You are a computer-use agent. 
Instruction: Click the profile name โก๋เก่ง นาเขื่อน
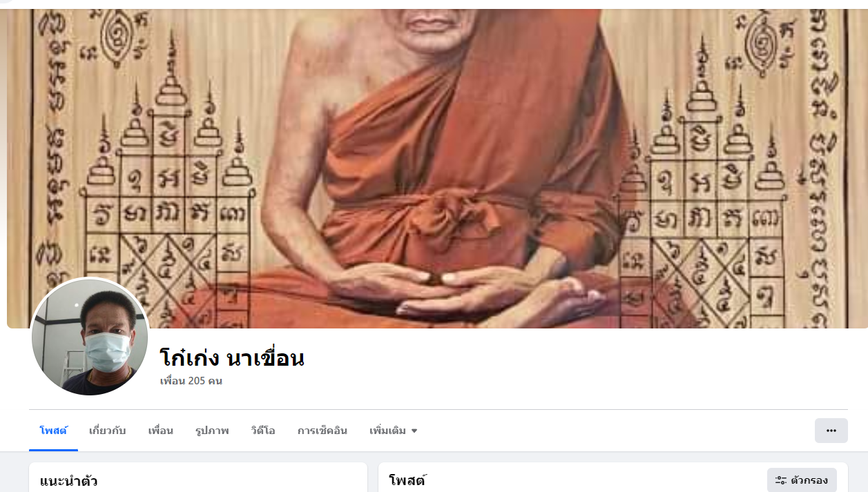tap(232, 358)
